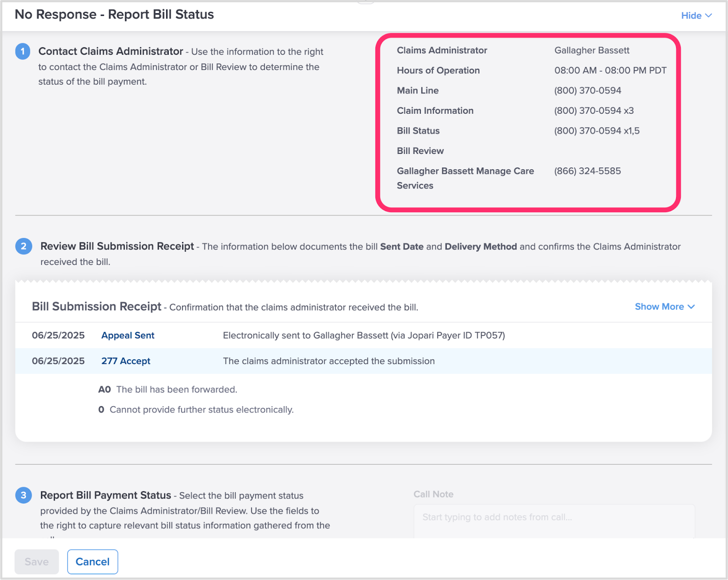Select the Bill Review phone (866) 324-5585

587,171
